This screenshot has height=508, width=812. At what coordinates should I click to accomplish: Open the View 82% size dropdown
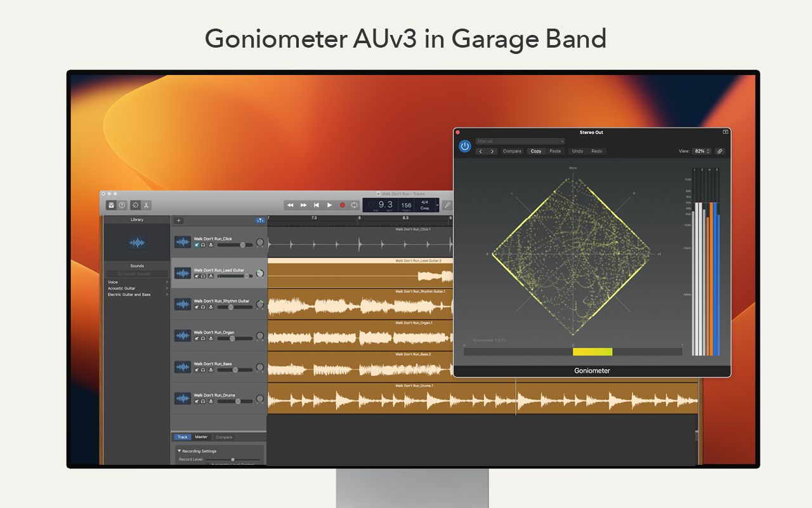click(702, 151)
